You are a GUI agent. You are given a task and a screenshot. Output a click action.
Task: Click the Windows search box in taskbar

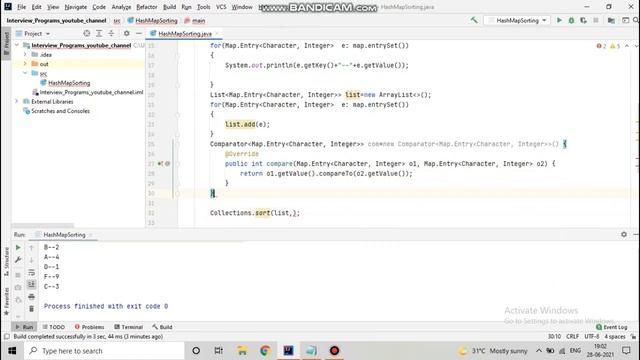tap(104, 351)
